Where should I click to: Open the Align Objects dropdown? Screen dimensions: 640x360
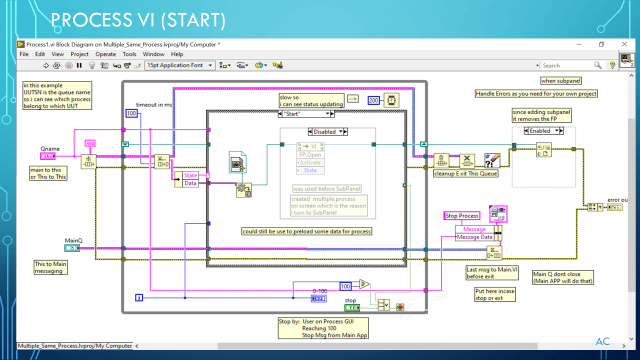coord(224,65)
